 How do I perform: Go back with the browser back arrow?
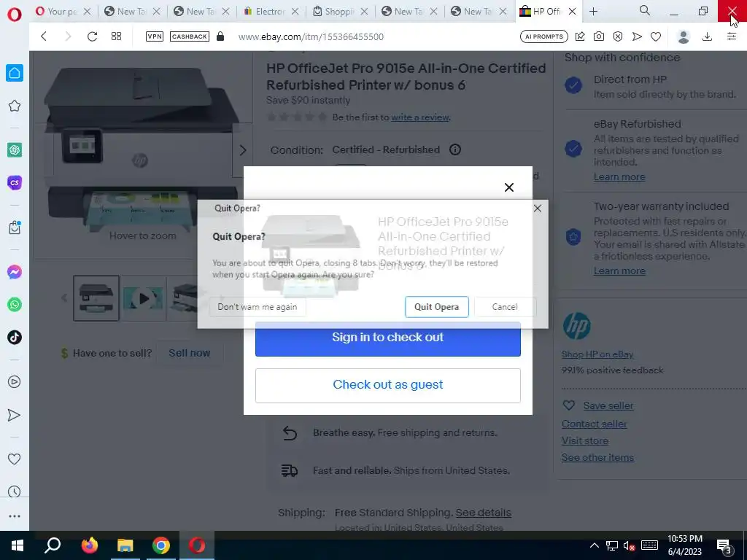(x=44, y=36)
